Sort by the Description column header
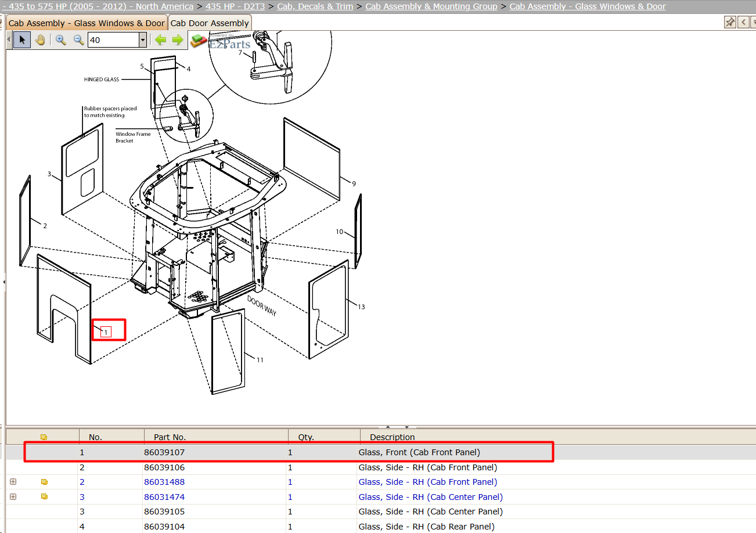Viewport: 756px width, 533px height. pyautogui.click(x=393, y=437)
